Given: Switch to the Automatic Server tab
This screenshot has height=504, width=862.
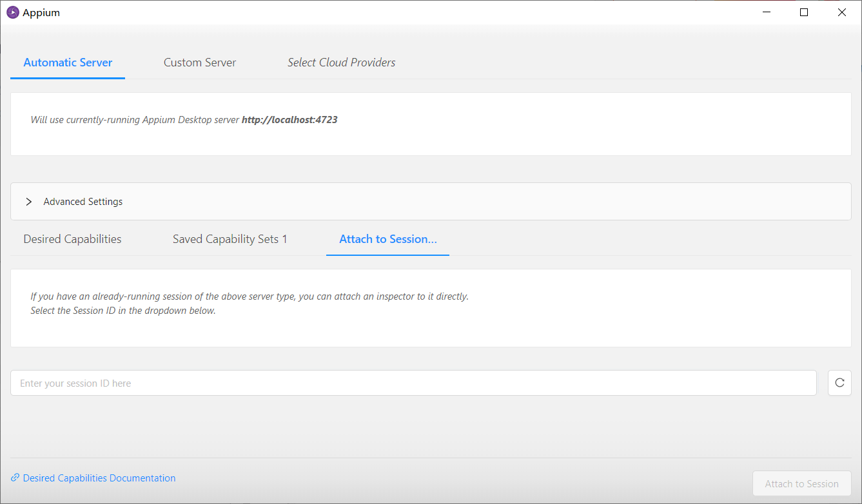Looking at the screenshot, I should pos(68,63).
